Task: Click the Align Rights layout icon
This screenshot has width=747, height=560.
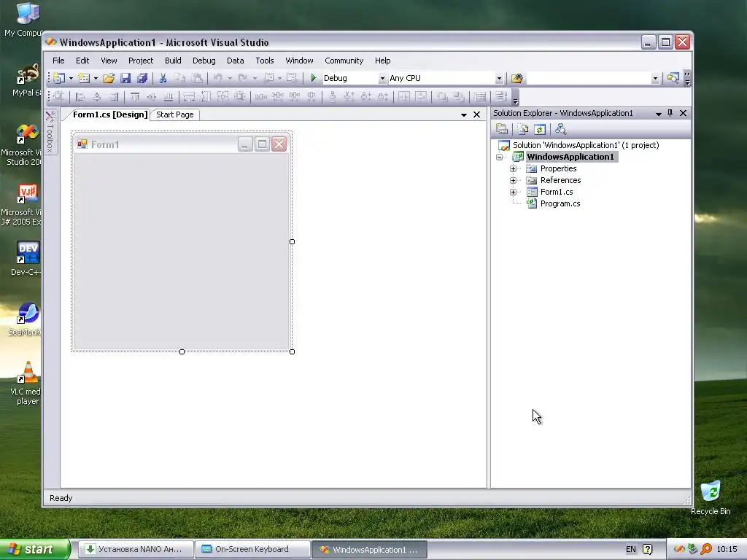Action: click(x=113, y=97)
